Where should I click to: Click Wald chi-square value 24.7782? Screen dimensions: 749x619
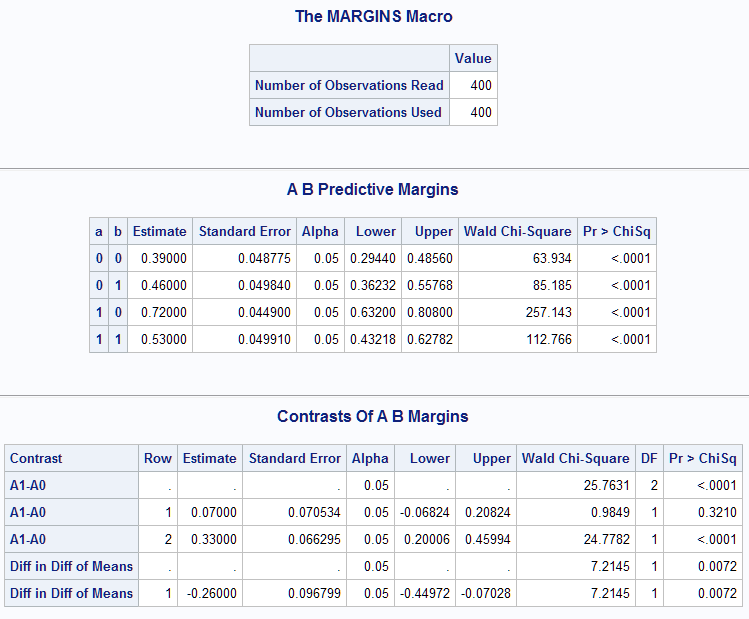[x=606, y=539]
